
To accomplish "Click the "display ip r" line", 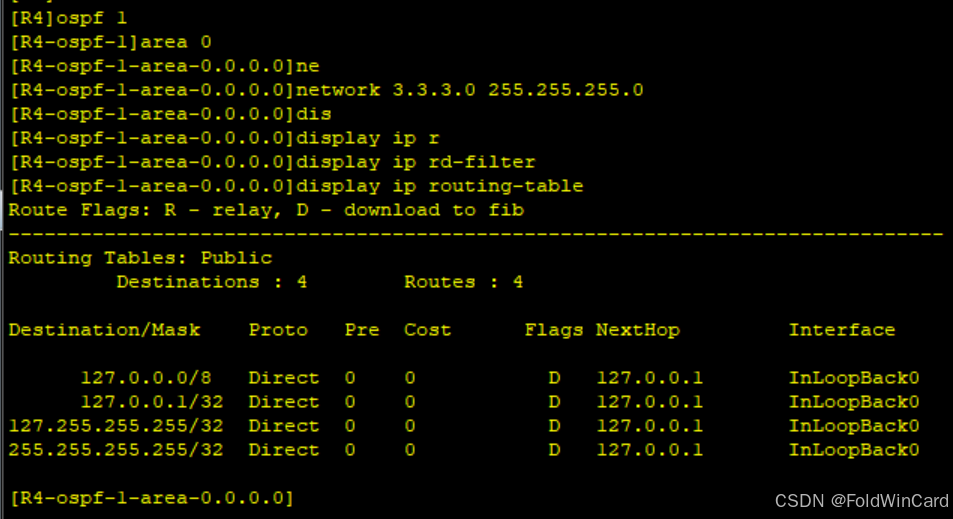I will (x=224, y=138).
